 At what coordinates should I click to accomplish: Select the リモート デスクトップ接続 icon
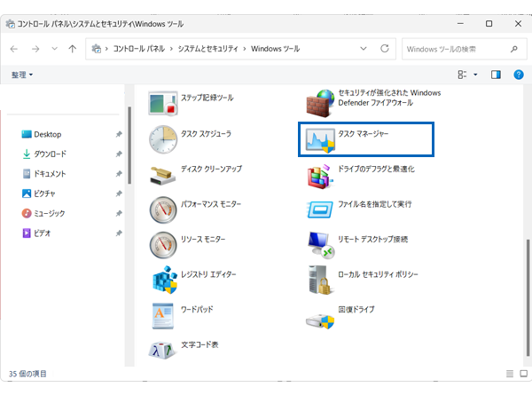(x=321, y=245)
